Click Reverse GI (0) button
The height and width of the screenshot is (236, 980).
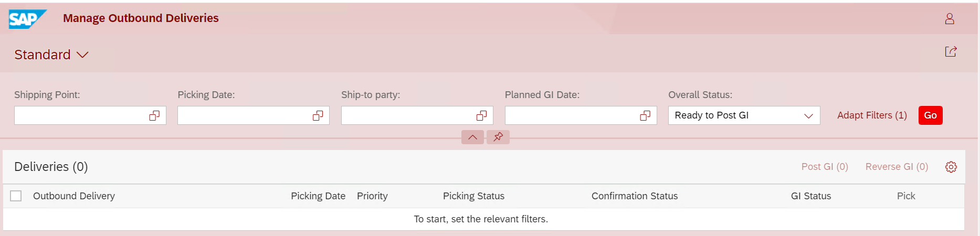click(x=897, y=167)
